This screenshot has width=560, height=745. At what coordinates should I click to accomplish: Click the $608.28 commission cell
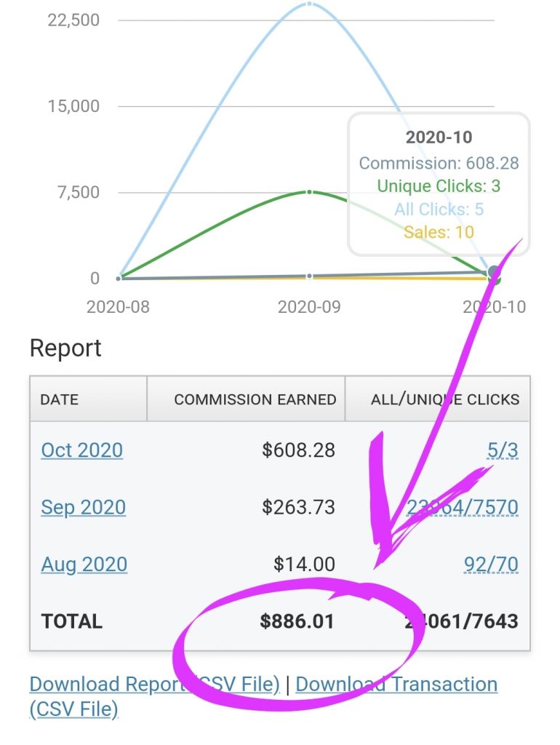pyautogui.click(x=298, y=450)
